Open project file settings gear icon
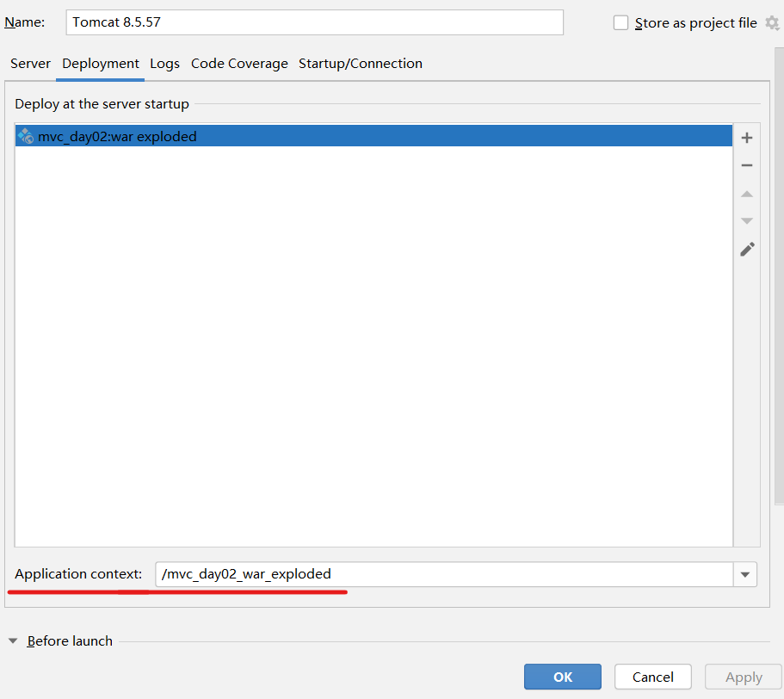Viewport: 784px width, 699px height. point(772,23)
